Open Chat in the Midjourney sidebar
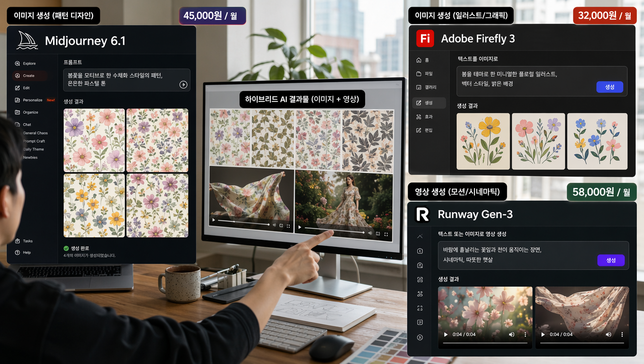The width and height of the screenshot is (644, 364). (24, 125)
